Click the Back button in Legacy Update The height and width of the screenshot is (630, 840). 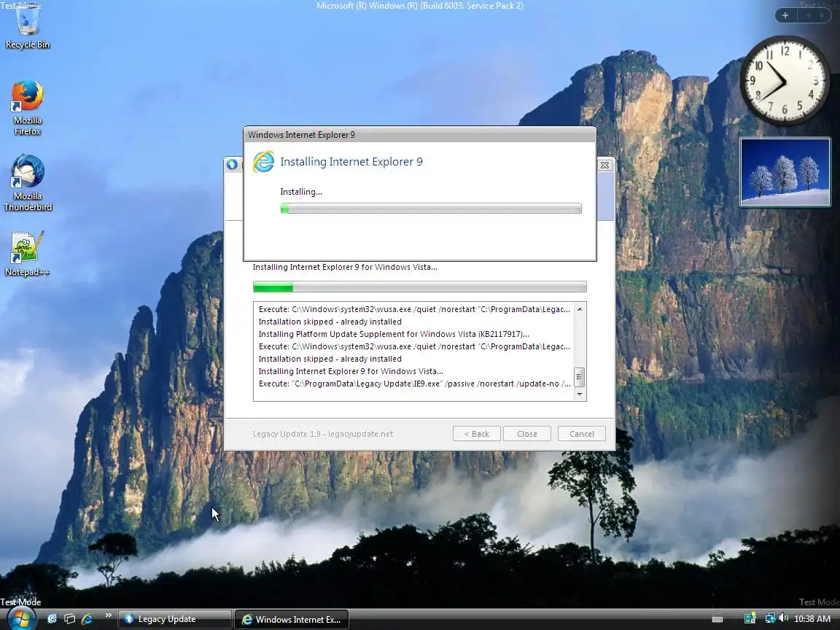[x=476, y=434]
